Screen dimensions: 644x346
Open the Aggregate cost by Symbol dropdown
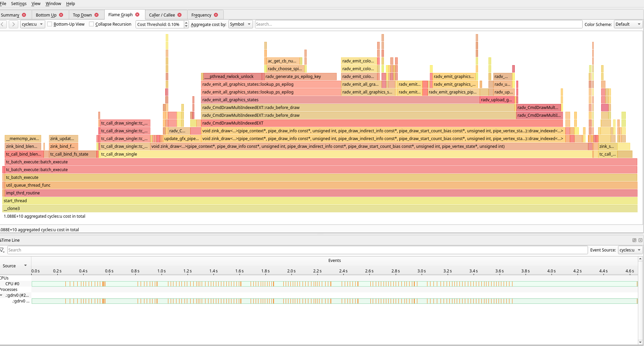coord(241,24)
